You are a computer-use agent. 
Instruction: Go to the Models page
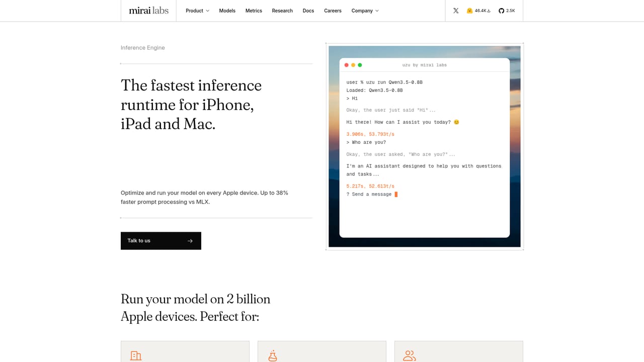[x=227, y=11]
